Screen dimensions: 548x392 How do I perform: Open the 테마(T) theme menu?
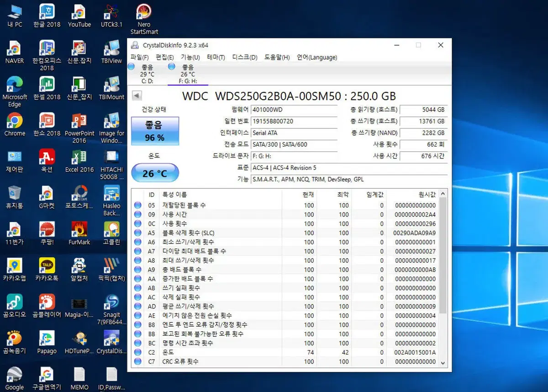click(215, 57)
